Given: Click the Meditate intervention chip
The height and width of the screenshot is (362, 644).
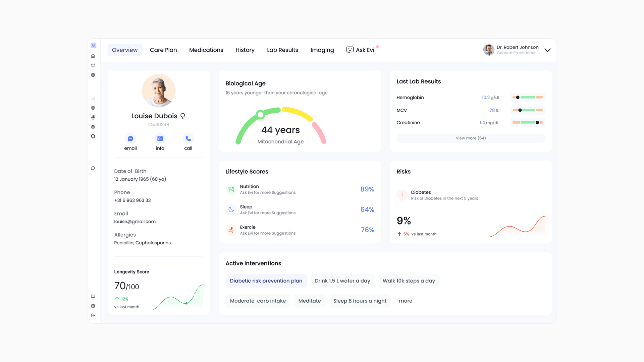Looking at the screenshot, I should 309,301.
